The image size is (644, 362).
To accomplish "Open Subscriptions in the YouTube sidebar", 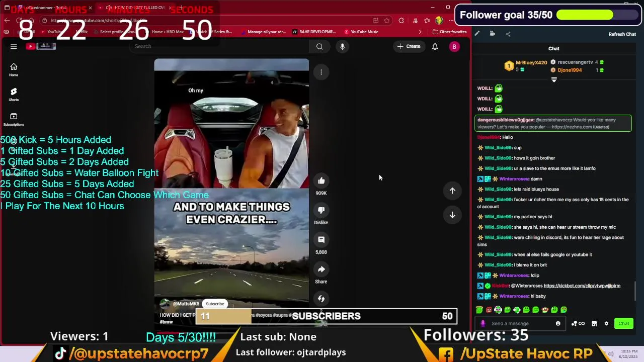I will (x=14, y=119).
